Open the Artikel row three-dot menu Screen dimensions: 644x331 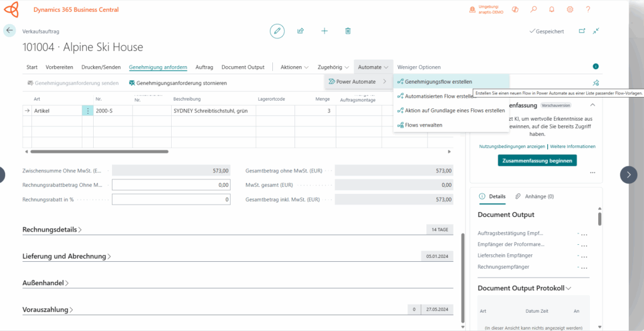(x=88, y=111)
